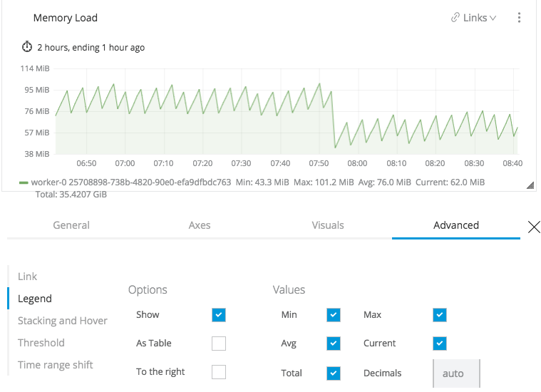541x392 pixels.
Task: Open the panel kebab menu icon
Action: (520, 18)
